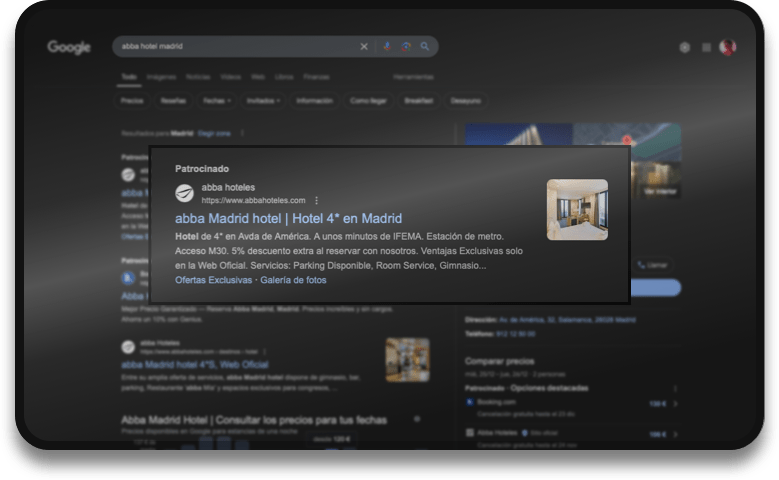Click the thumbnail beside the Web Oficial result
This screenshot has height=480, width=779.
pyautogui.click(x=407, y=360)
